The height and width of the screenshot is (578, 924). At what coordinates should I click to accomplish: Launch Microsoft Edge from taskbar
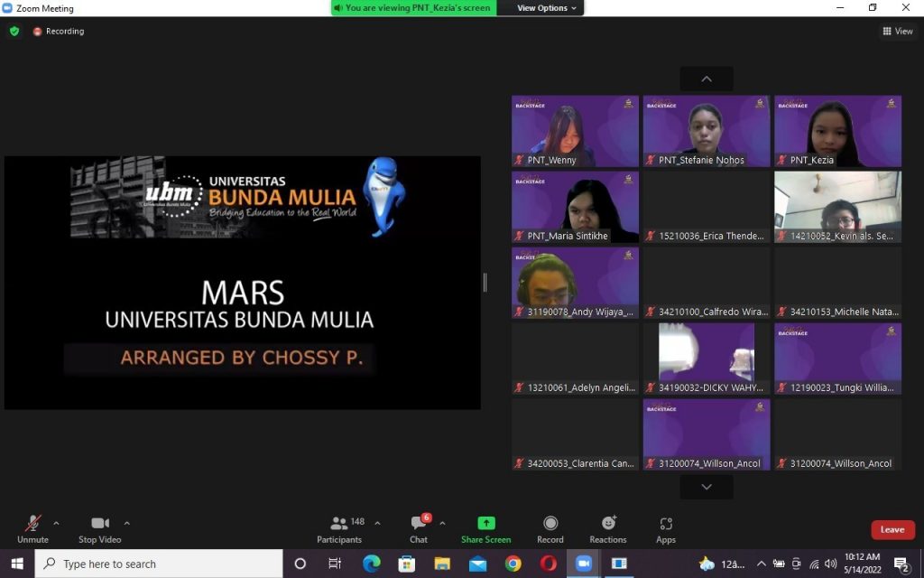tap(371, 564)
